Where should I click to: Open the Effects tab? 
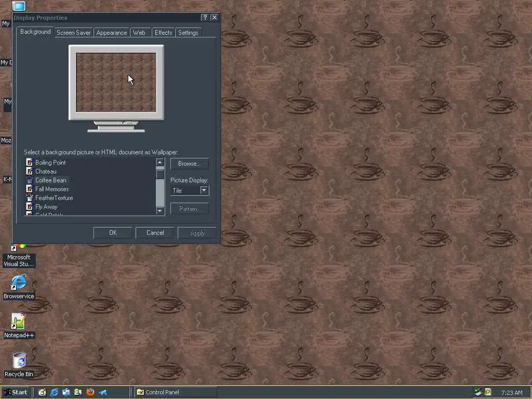click(164, 33)
